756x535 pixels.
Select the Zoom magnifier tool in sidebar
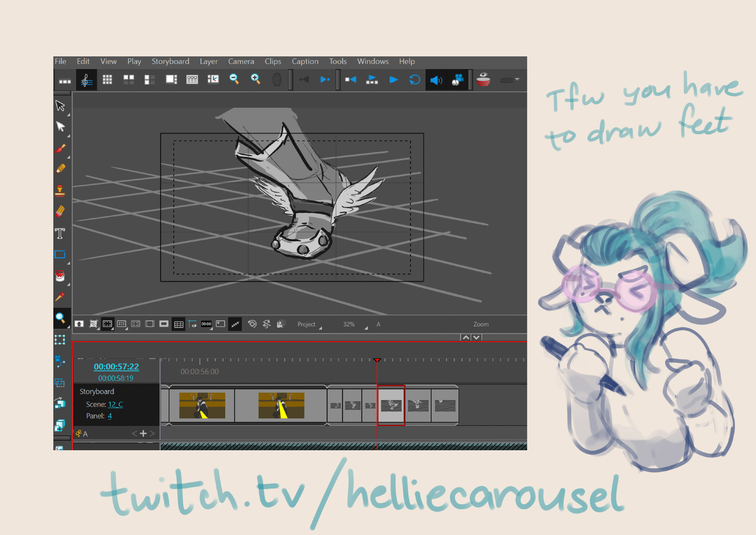(60, 318)
